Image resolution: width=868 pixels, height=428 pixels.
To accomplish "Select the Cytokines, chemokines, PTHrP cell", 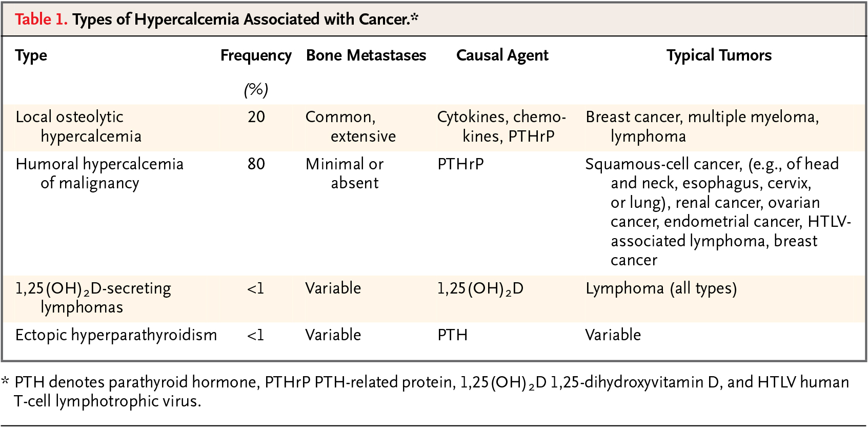I will 501,126.
